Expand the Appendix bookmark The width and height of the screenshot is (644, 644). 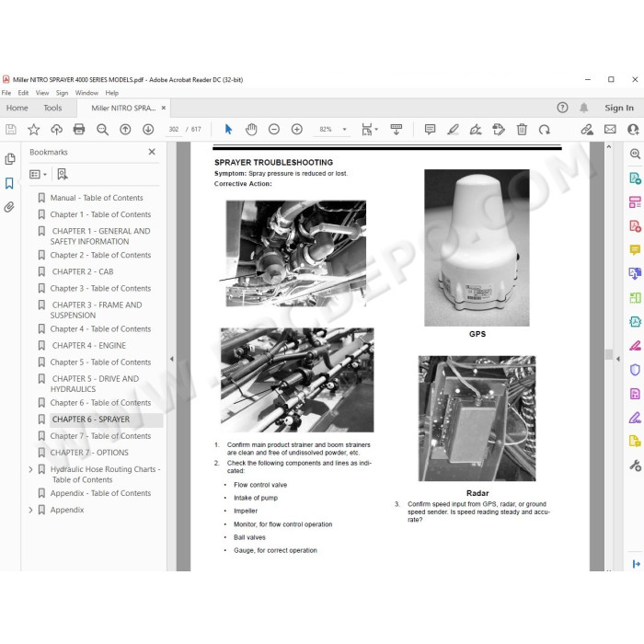coord(30,510)
